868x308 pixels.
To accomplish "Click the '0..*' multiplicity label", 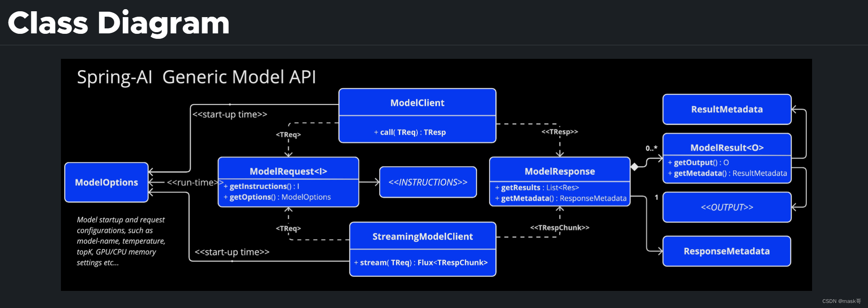I will coord(651,148).
